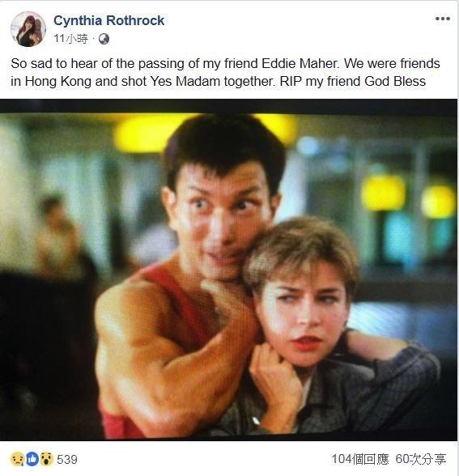The height and width of the screenshot is (476, 459).
Task: Open the 104個回應 comments link
Action: point(360,459)
